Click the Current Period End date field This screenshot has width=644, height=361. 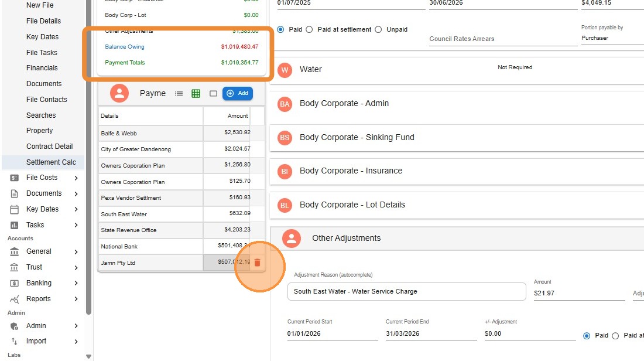pyautogui.click(x=431, y=334)
